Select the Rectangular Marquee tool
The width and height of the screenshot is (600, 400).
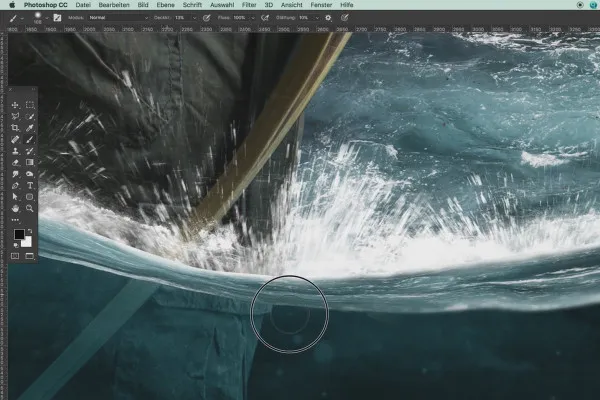(x=29, y=105)
